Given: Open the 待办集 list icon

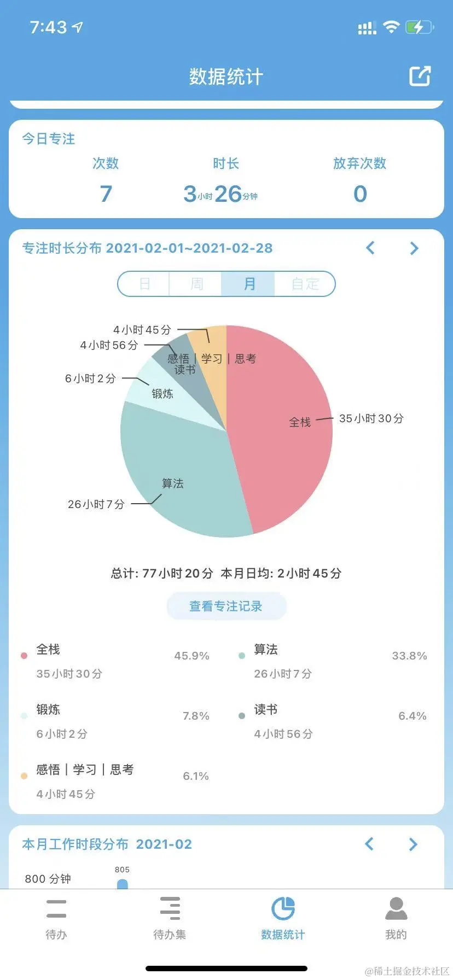Looking at the screenshot, I should pyautogui.click(x=170, y=908).
